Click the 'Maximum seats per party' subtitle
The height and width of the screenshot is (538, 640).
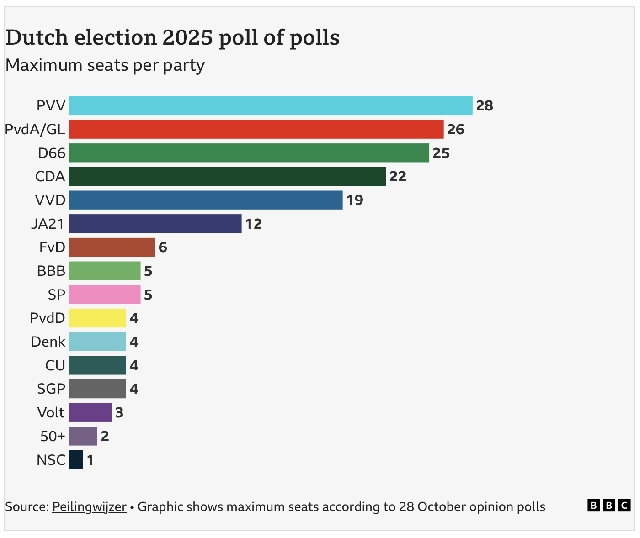[105, 65]
